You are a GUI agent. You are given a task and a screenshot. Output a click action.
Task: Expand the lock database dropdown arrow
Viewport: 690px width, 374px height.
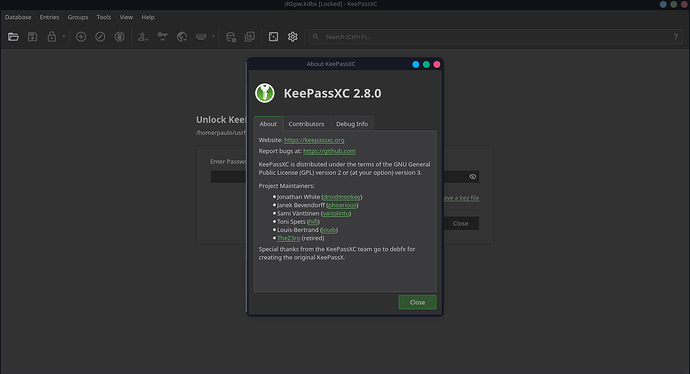(64, 37)
